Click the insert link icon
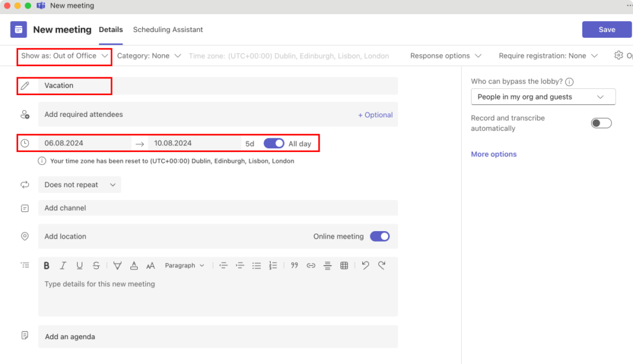This screenshot has height=364, width=633. 311,266
